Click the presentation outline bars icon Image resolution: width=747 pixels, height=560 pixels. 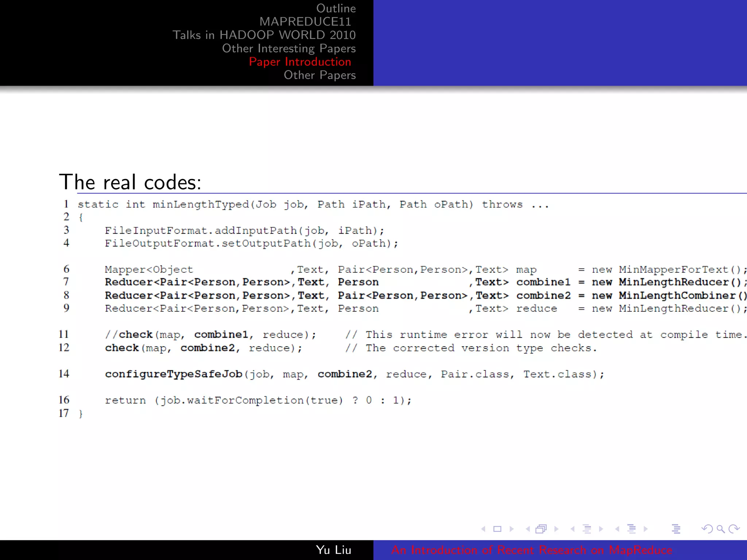(676, 529)
